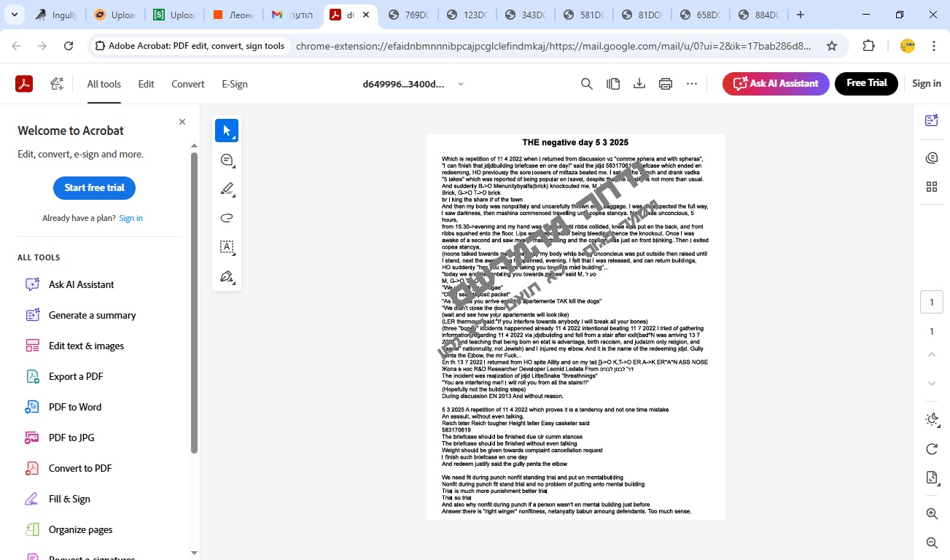Open the browser tab list chevron

15,15
